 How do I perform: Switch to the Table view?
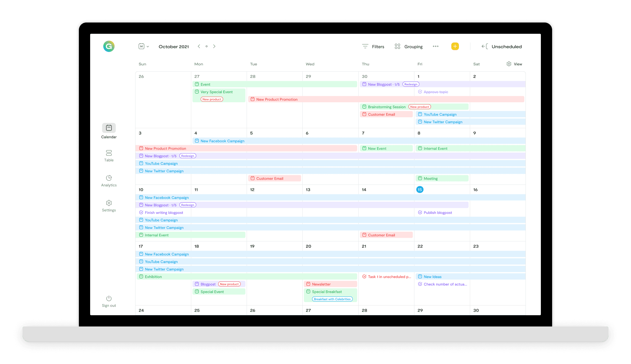pyautogui.click(x=109, y=155)
